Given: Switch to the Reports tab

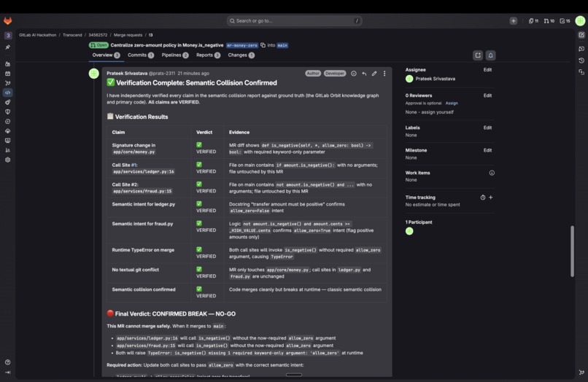Looking at the screenshot, I should click(208, 55).
